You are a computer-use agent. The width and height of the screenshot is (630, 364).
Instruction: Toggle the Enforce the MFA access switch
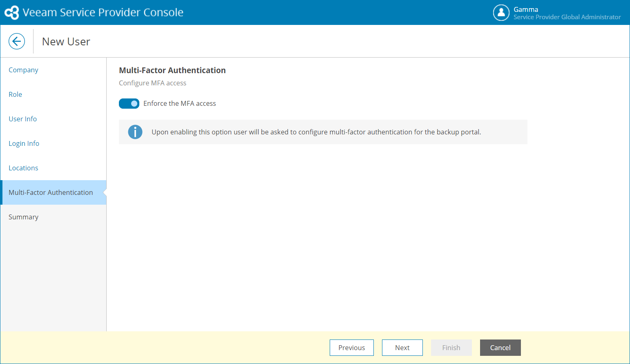tap(129, 104)
